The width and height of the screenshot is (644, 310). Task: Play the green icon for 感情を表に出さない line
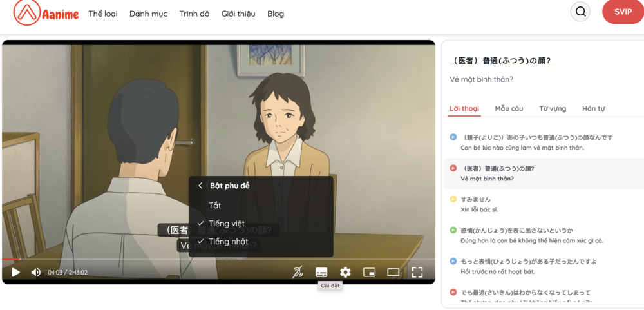(453, 230)
